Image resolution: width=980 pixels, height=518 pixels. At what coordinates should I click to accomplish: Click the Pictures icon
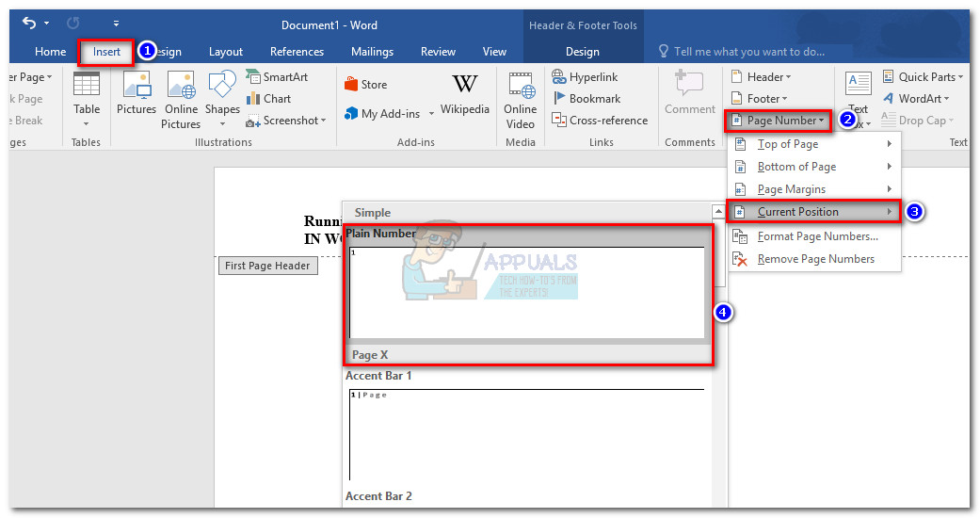137,93
